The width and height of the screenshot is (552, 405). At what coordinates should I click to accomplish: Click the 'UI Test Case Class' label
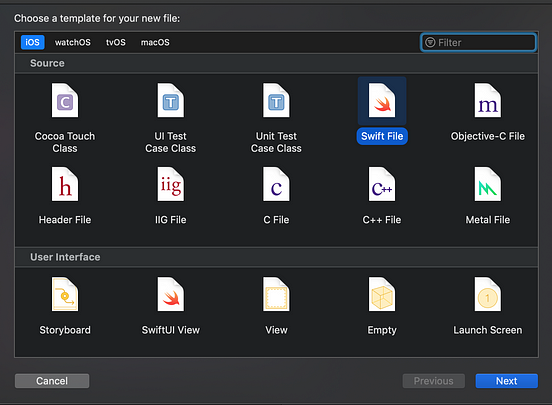(x=170, y=142)
